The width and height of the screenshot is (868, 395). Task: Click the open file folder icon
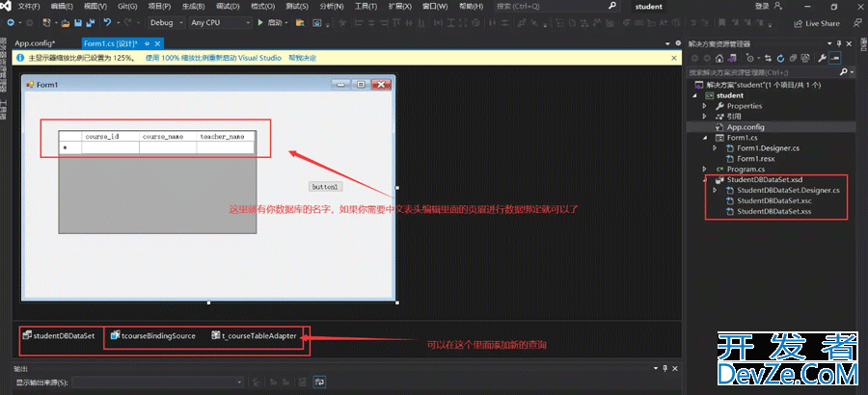point(66,23)
